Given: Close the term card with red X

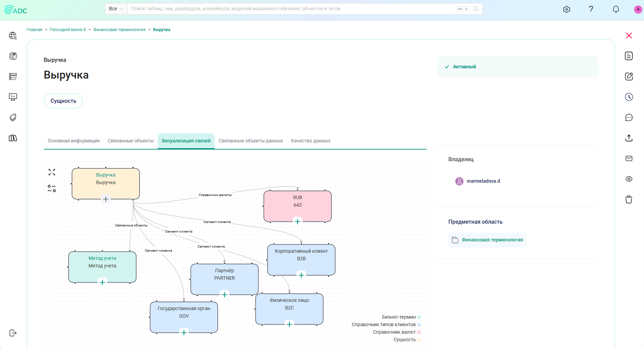Looking at the screenshot, I should pyautogui.click(x=629, y=36).
